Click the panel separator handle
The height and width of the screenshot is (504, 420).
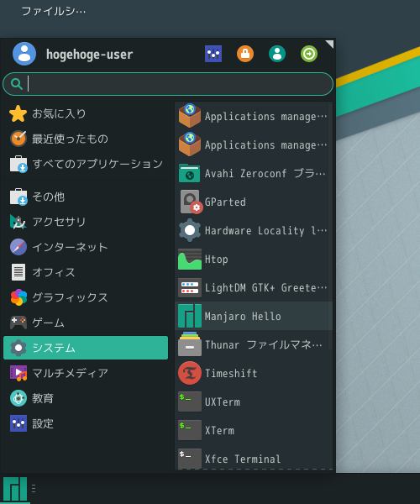click(x=34, y=489)
